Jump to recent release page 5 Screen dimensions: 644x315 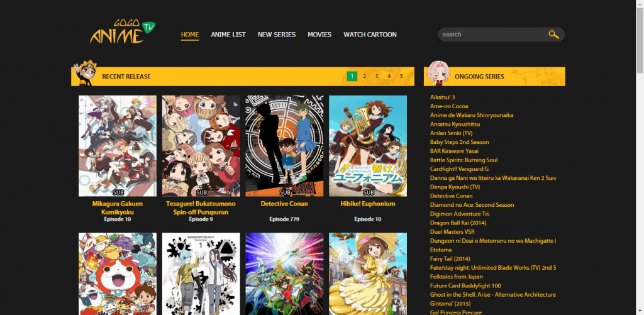(401, 76)
